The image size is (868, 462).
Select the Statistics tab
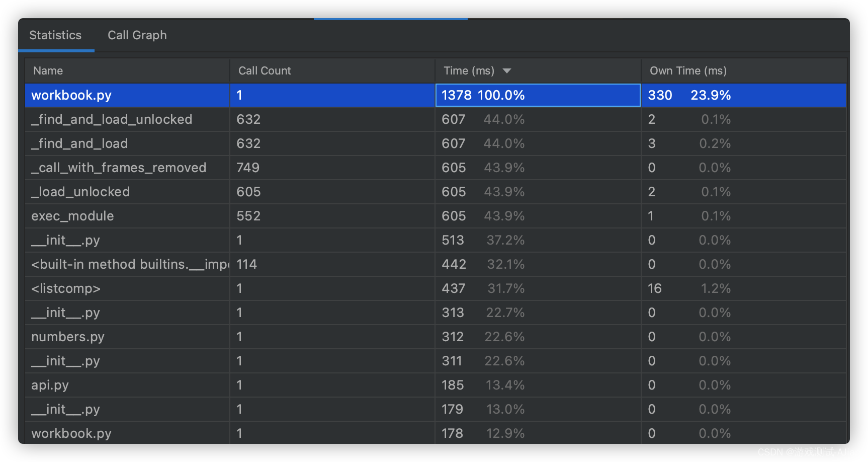pyautogui.click(x=55, y=35)
